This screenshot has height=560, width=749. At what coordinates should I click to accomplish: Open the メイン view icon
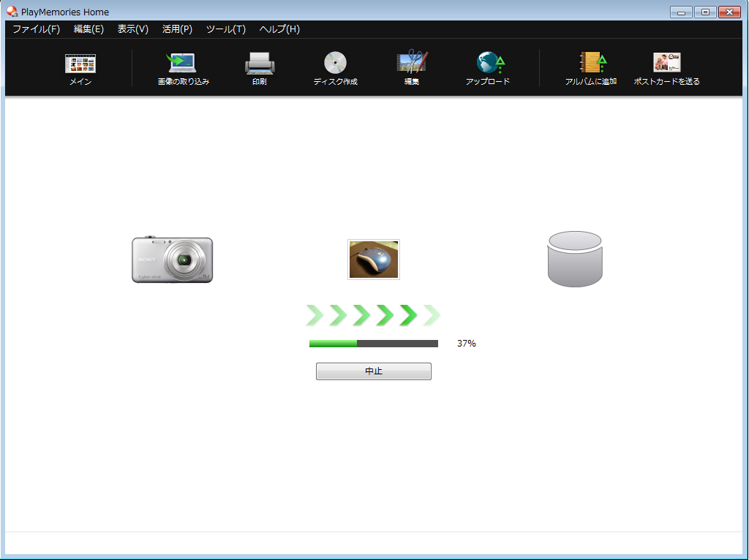pos(80,64)
